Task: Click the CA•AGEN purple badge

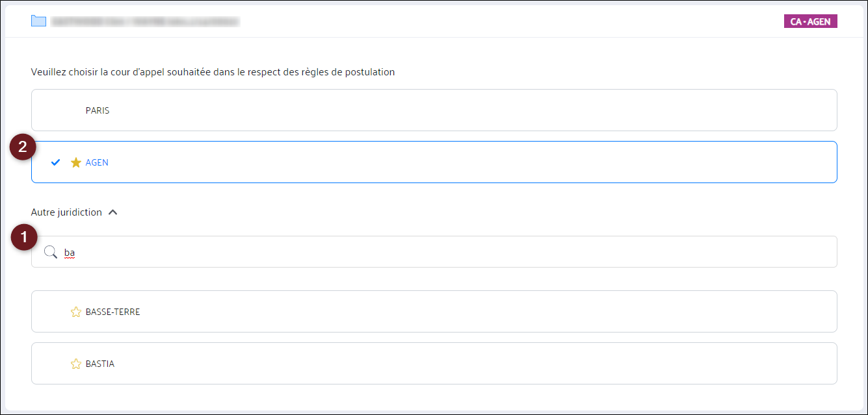Action: [810, 21]
